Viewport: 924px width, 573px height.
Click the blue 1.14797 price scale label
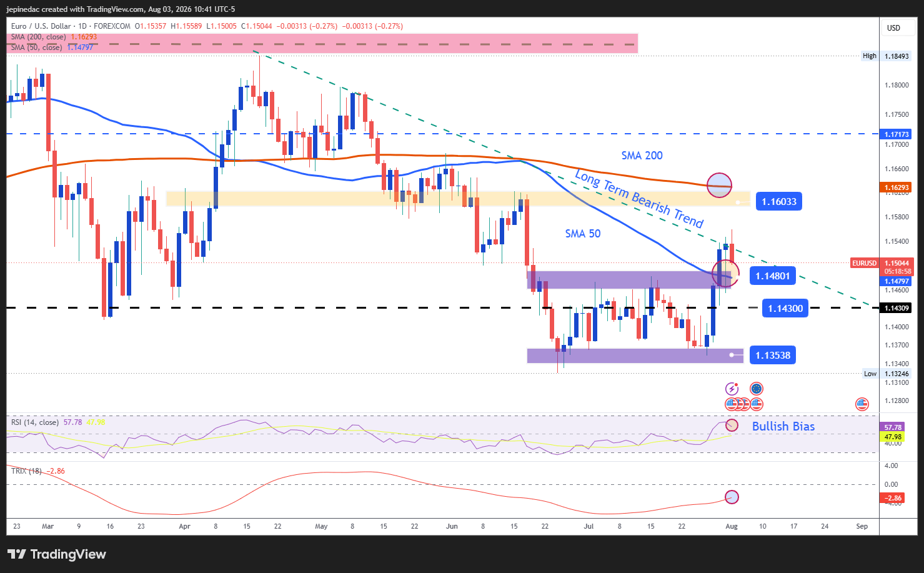pos(896,281)
